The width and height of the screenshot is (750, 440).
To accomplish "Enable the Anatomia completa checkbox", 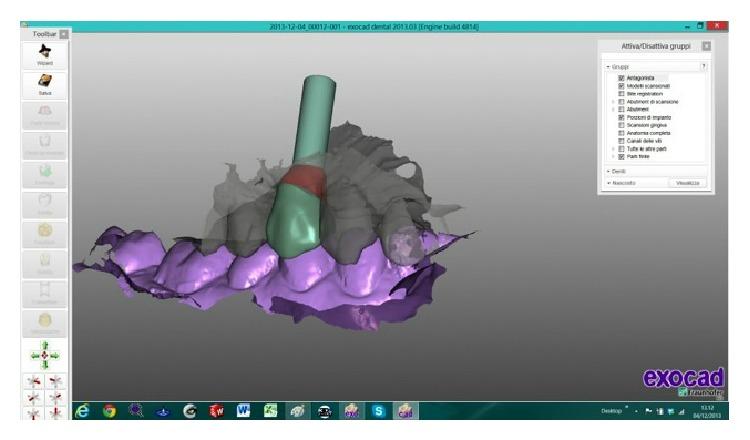I will coord(621,132).
